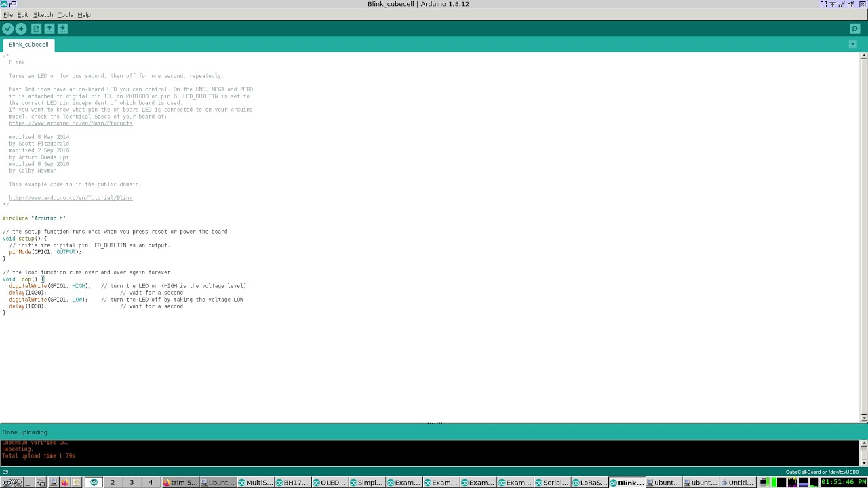Click the console scrollbar up arrow
The width and height of the screenshot is (868, 488).
863,443
